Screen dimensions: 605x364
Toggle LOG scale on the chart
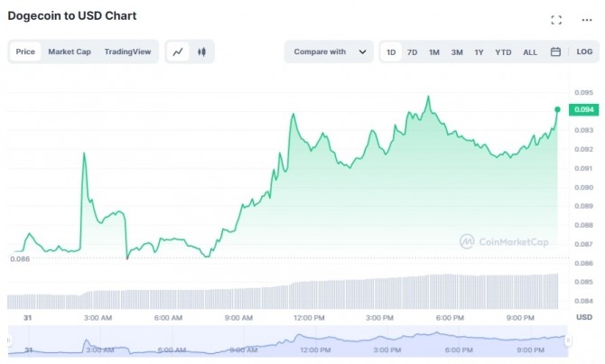tap(584, 51)
